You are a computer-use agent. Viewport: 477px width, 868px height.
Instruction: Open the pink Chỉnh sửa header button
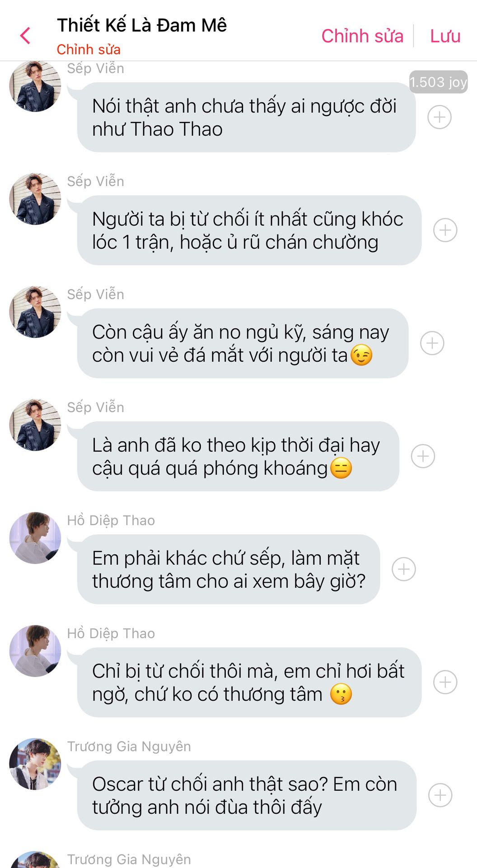[362, 36]
